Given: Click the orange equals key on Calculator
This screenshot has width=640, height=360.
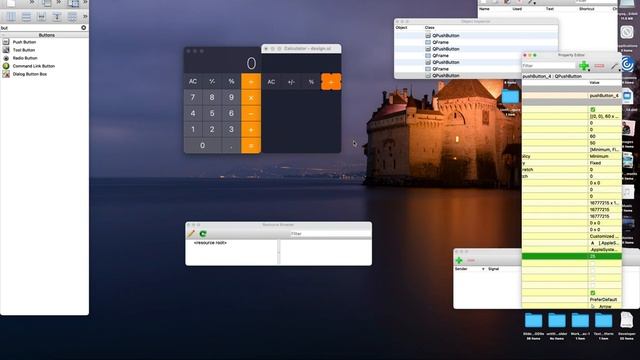Looking at the screenshot, I should [251, 146].
